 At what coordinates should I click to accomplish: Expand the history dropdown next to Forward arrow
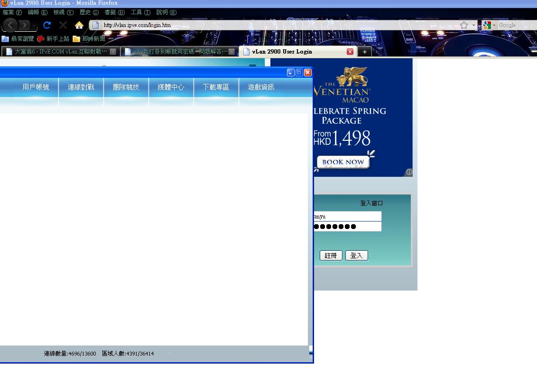click(x=34, y=26)
